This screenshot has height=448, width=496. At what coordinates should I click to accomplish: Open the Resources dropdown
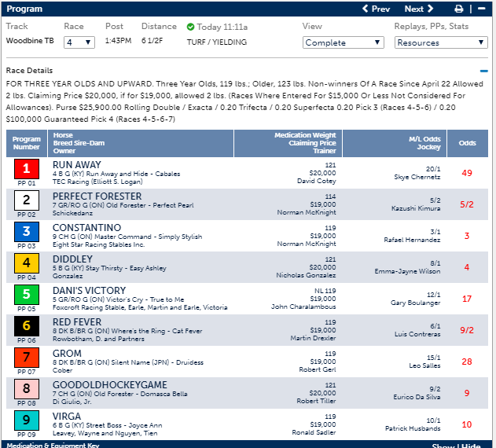click(x=441, y=42)
